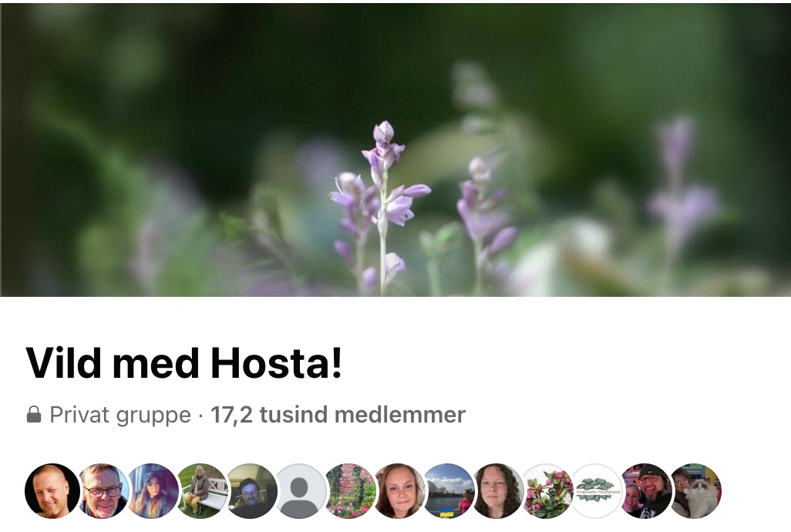791x532 pixels.
Task: Click the bearded man in beanie avatar
Action: coord(648,491)
